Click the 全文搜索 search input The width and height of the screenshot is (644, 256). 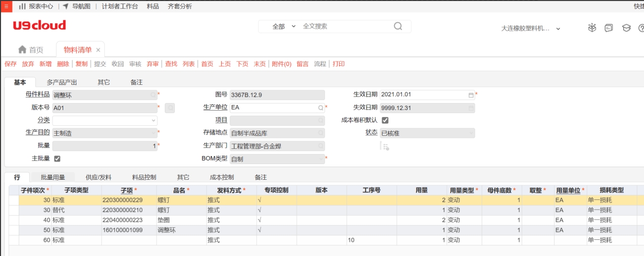coord(346,26)
